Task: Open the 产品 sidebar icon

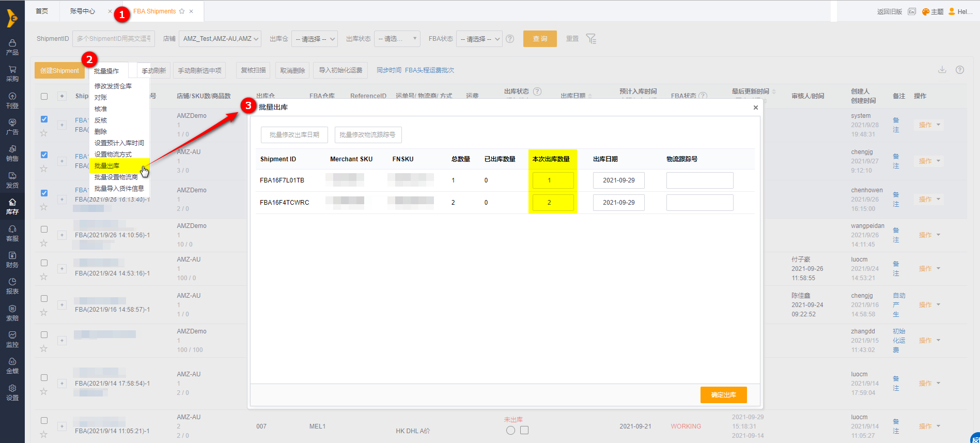Action: pyautogui.click(x=12, y=47)
